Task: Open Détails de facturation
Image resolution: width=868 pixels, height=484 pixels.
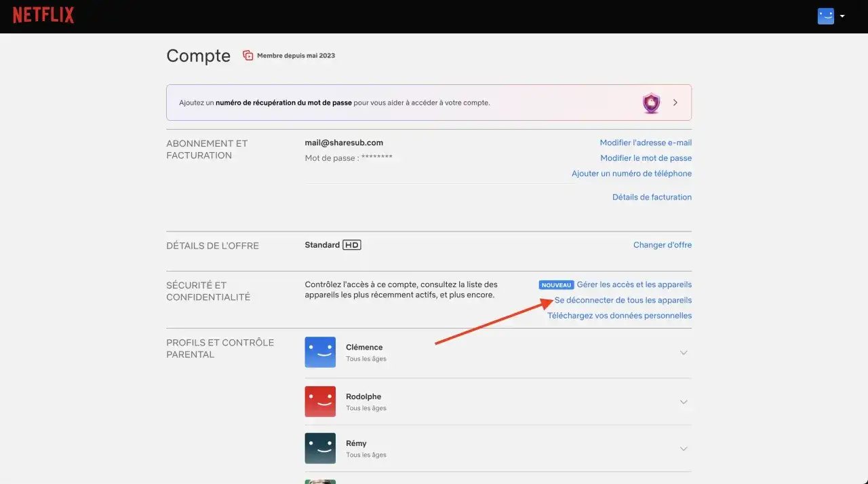Action: click(652, 197)
